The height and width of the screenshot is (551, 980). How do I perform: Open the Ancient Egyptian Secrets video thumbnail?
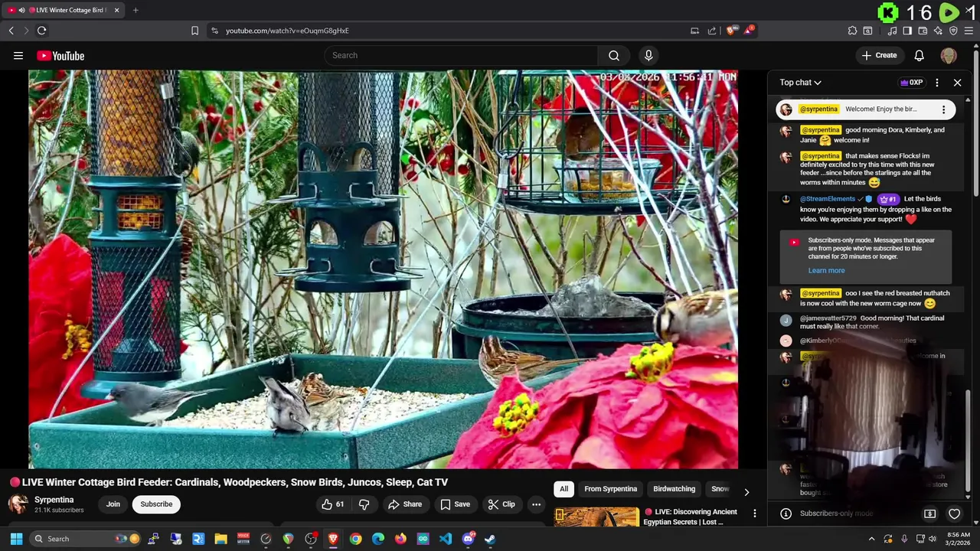coord(596,517)
